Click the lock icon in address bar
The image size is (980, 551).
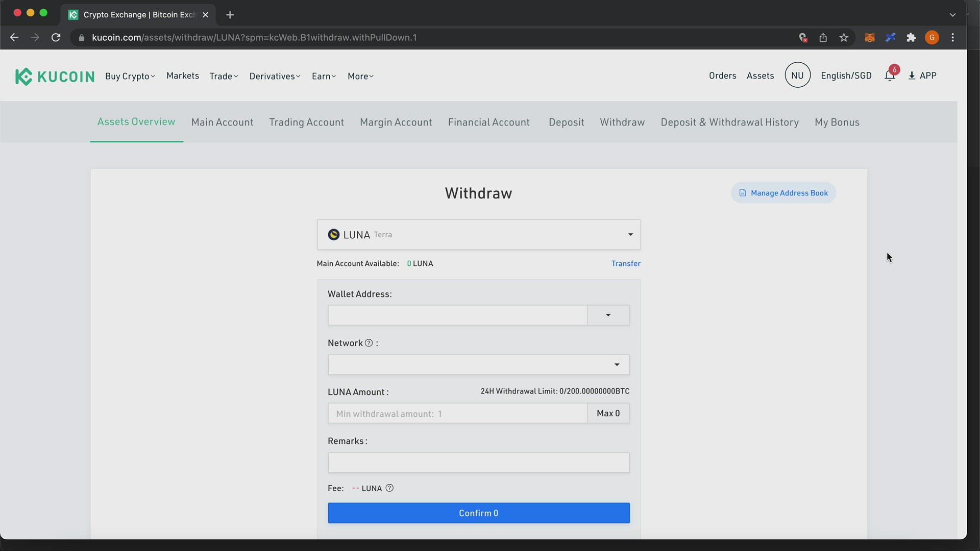tap(81, 38)
